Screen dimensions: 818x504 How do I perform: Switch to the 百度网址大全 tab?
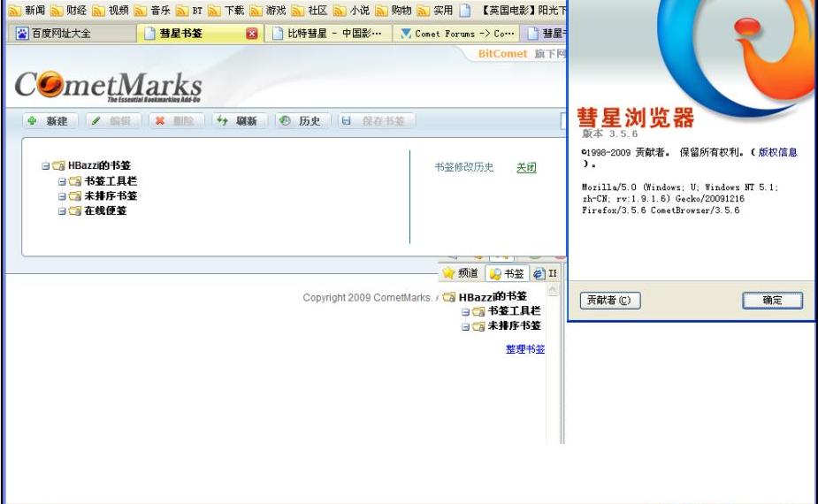pyautogui.click(x=71, y=34)
